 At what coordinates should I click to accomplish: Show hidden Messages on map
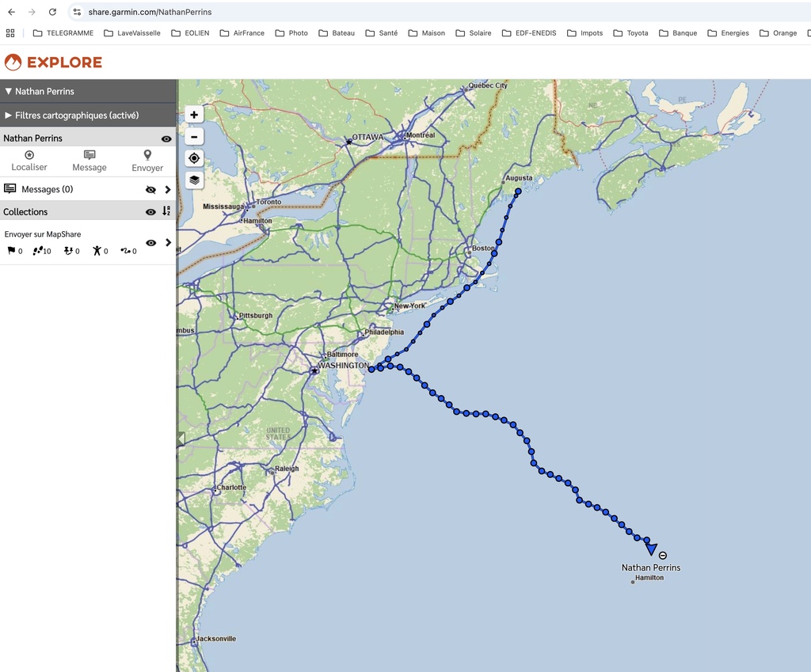(150, 190)
